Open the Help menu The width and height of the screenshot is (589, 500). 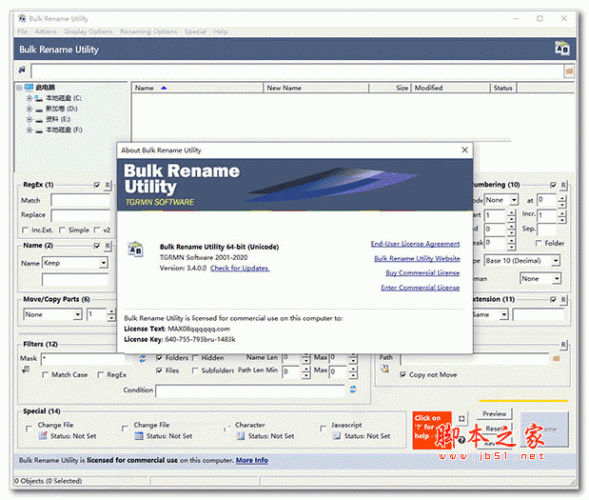coord(220,32)
